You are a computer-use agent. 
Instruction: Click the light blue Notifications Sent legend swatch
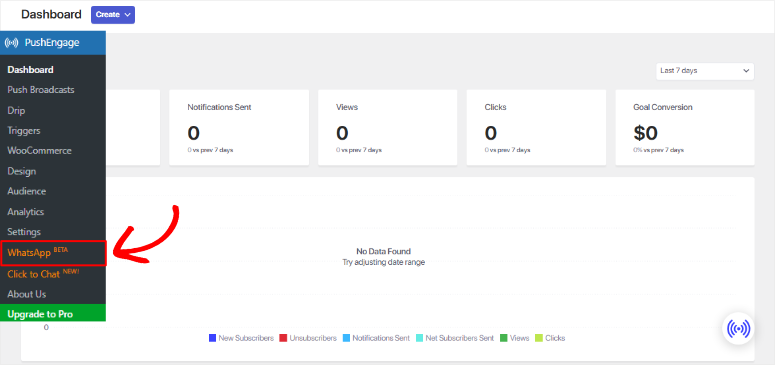point(346,338)
